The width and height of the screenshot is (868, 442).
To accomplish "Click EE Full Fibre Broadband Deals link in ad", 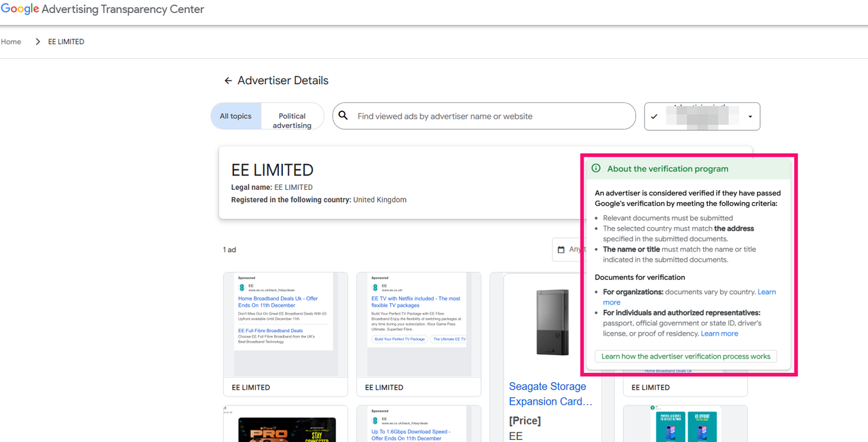I will coord(270,331).
